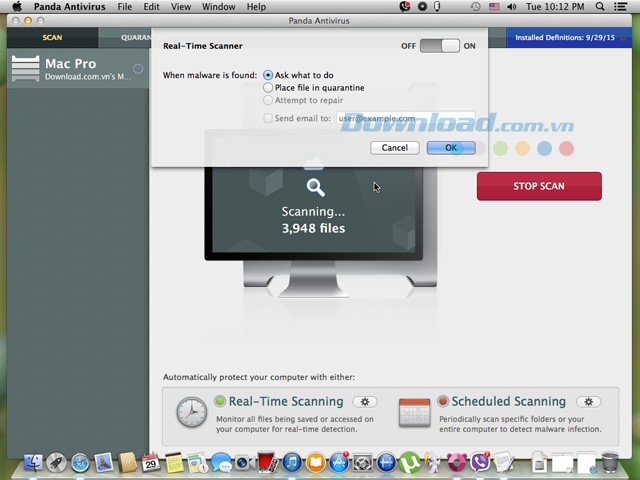
Task: Click the Real-Time Scanning clock icon
Action: [191, 412]
